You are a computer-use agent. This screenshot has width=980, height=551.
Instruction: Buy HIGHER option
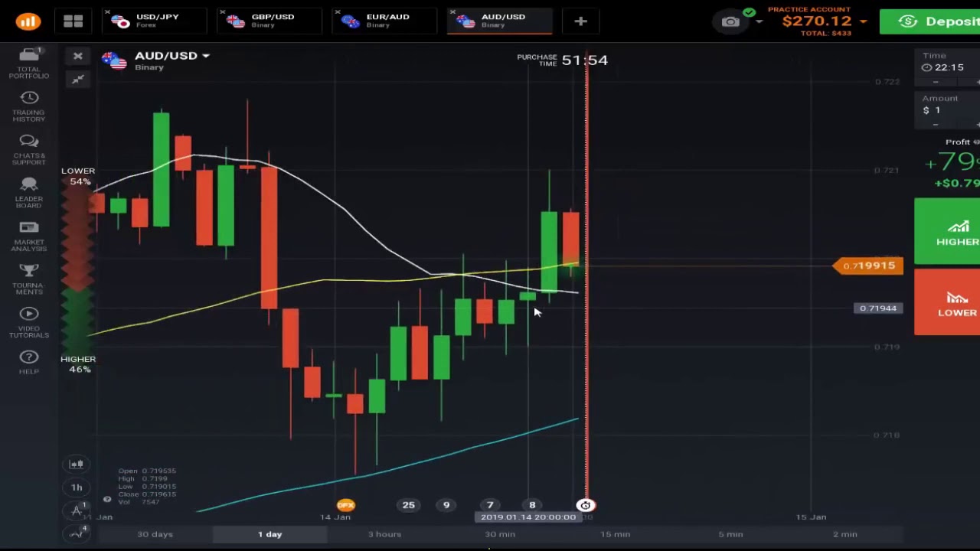tap(947, 231)
